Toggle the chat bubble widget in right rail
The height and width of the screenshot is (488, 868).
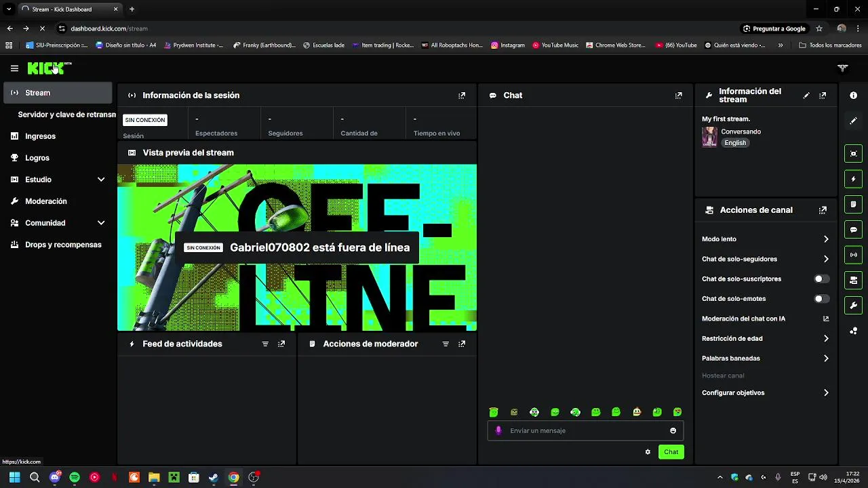[x=853, y=230]
